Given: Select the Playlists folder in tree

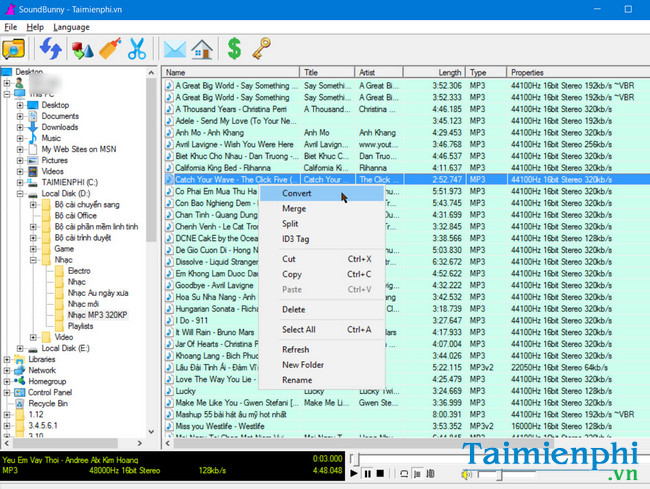Looking at the screenshot, I should (80, 326).
